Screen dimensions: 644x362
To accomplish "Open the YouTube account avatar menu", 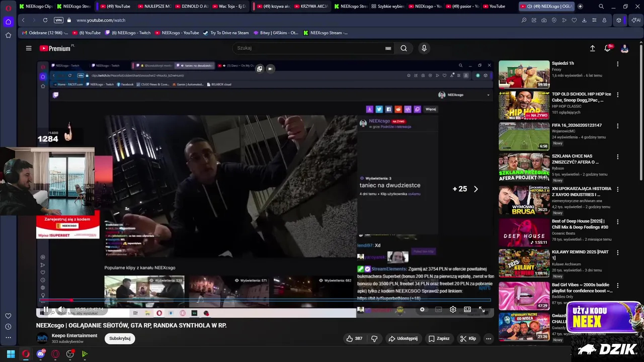I will click(624, 48).
